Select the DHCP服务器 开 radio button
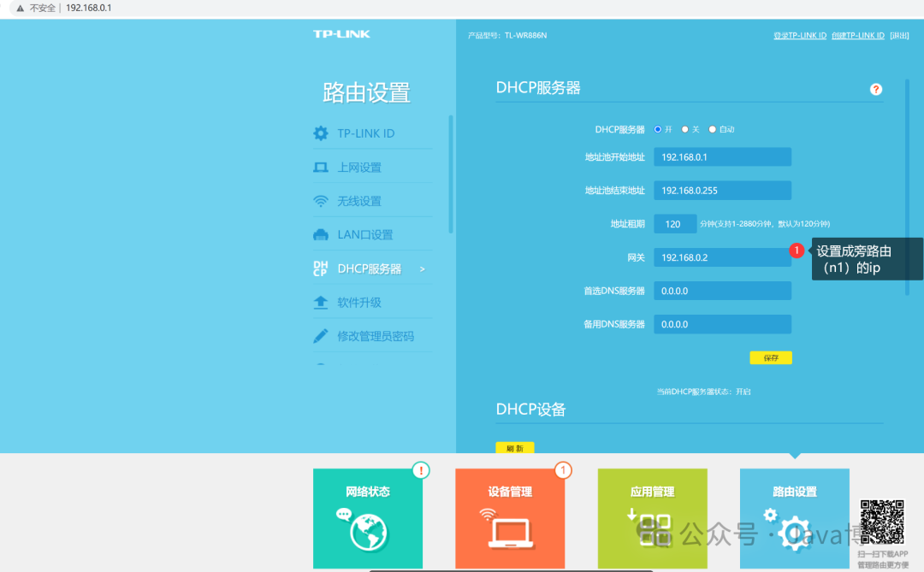The image size is (924, 572). tap(658, 130)
